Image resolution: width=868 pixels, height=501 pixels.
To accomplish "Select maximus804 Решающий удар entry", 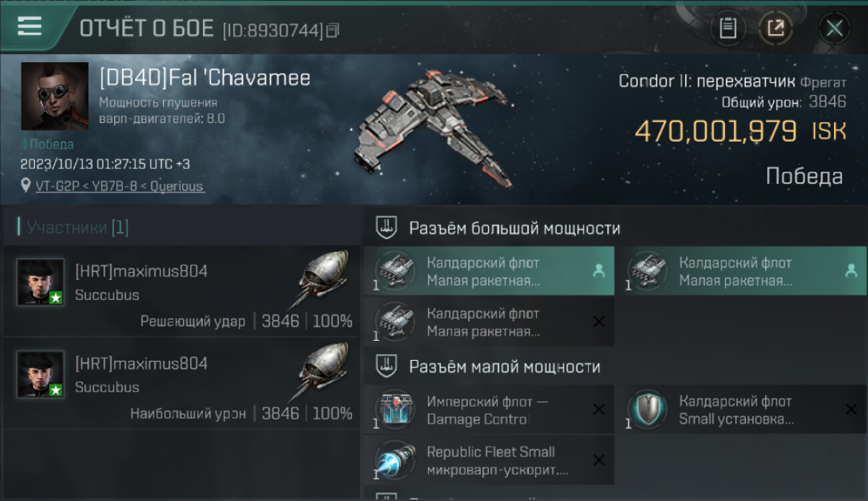I will [182, 291].
